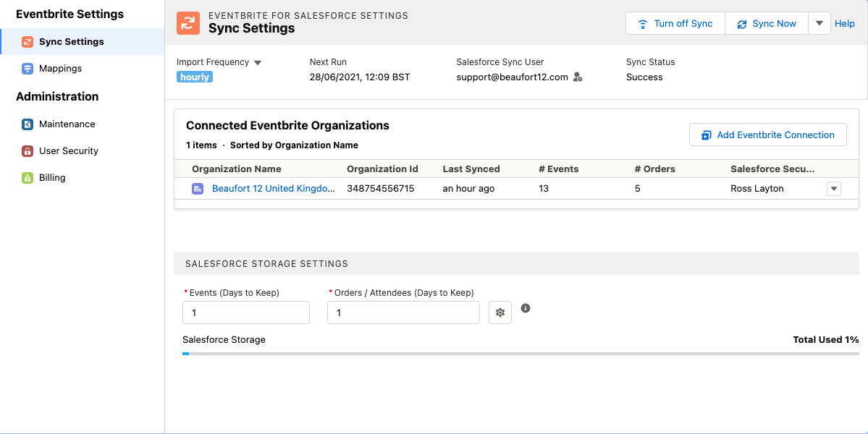868x434 pixels.
Task: Expand the dropdown next to Sync Now
Action: [819, 23]
